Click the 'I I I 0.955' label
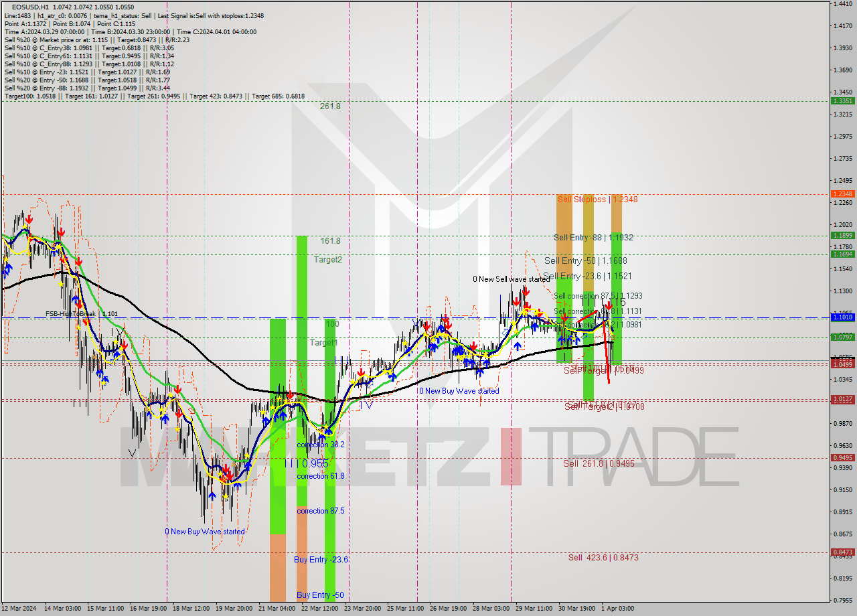This screenshot has height=616, width=857. point(305,463)
